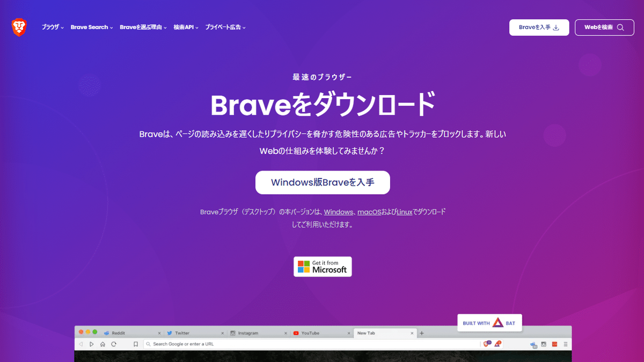Click the Braveを入手 header button

539,27
